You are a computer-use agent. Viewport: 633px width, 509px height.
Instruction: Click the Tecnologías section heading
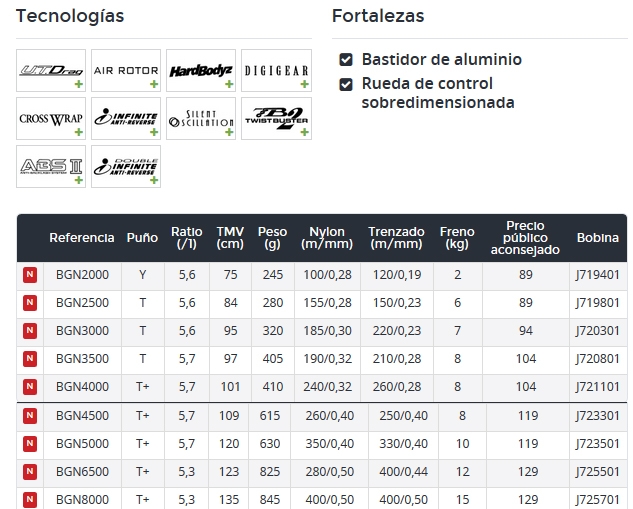pos(70,17)
